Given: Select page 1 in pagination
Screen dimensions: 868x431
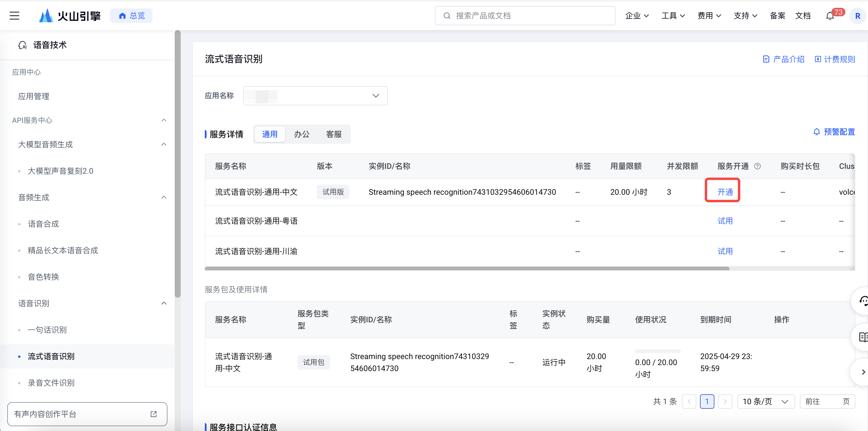Looking at the screenshot, I should coord(707,402).
